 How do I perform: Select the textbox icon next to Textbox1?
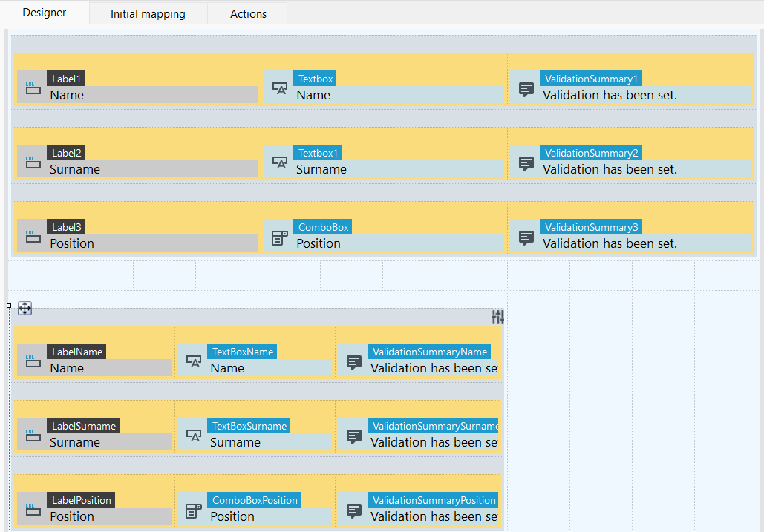(x=280, y=162)
